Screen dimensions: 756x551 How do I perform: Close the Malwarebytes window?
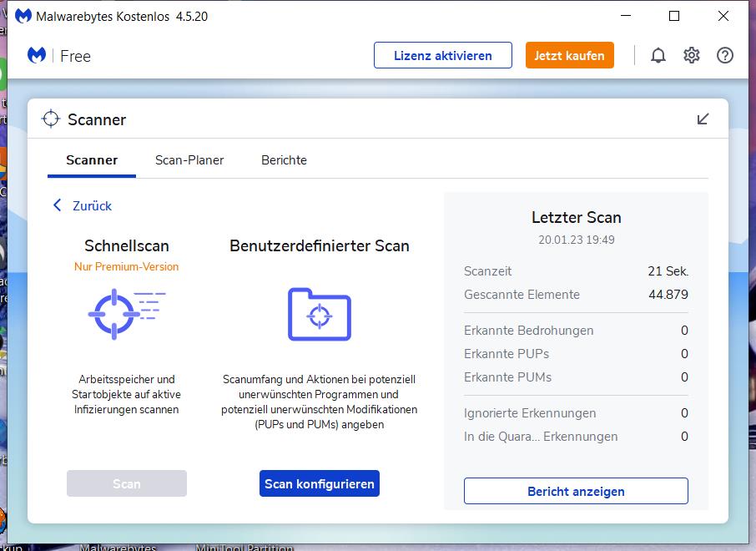coord(723,16)
